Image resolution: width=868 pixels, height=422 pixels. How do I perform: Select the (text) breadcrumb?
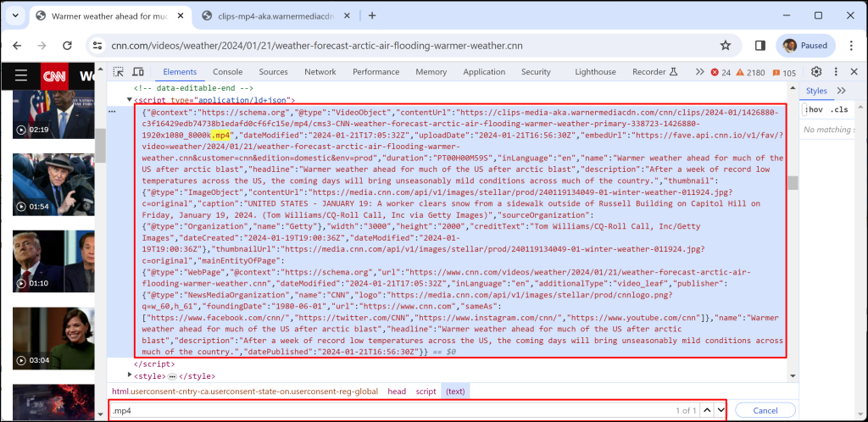[455, 391]
